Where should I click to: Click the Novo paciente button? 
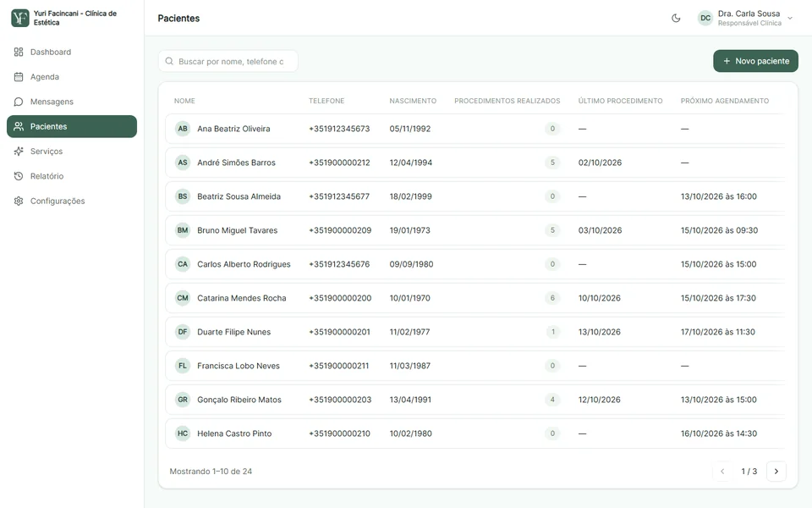coord(755,61)
